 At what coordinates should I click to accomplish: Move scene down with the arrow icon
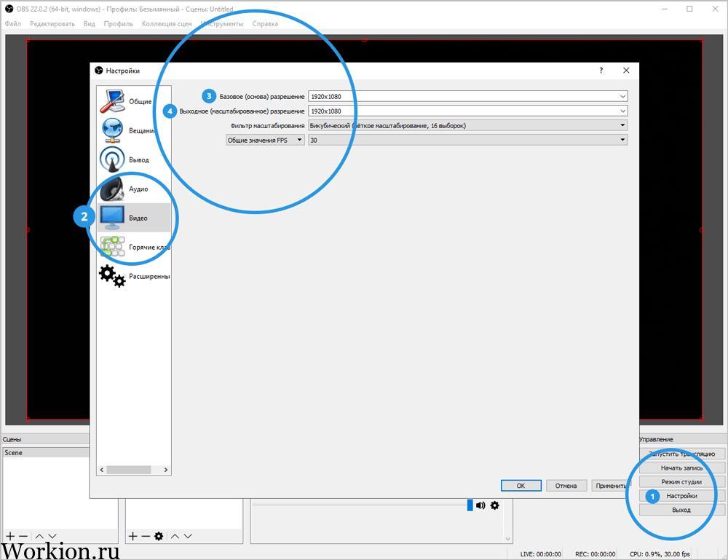click(52, 536)
